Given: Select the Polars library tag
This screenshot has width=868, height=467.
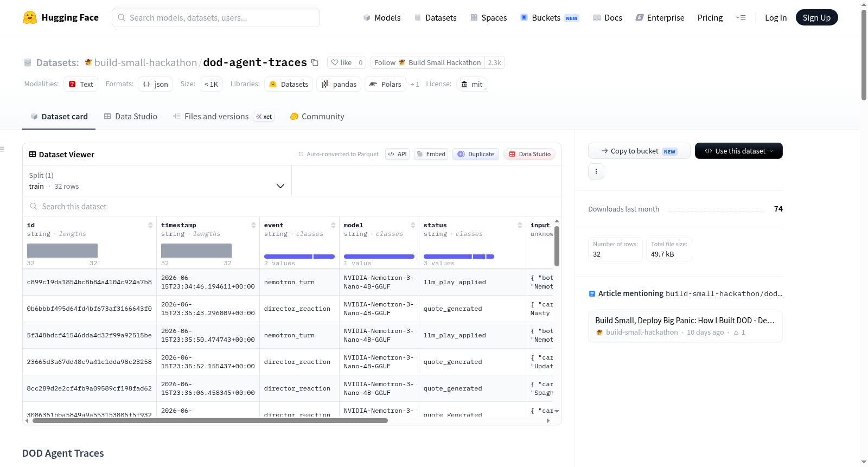Looking at the screenshot, I should pyautogui.click(x=386, y=84).
